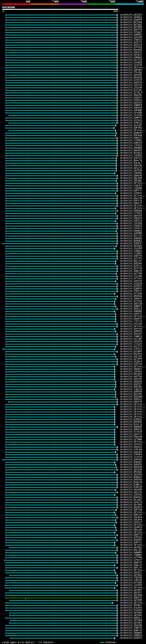
Task: Select the UniRef100_Q56FK2 label
Action: (x=131, y=399)
